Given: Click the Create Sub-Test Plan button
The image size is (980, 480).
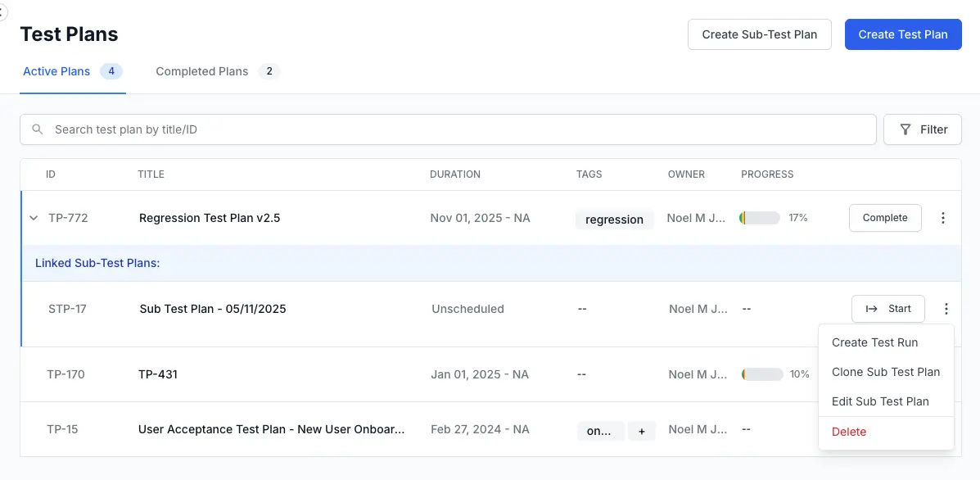Looking at the screenshot, I should [x=759, y=34].
